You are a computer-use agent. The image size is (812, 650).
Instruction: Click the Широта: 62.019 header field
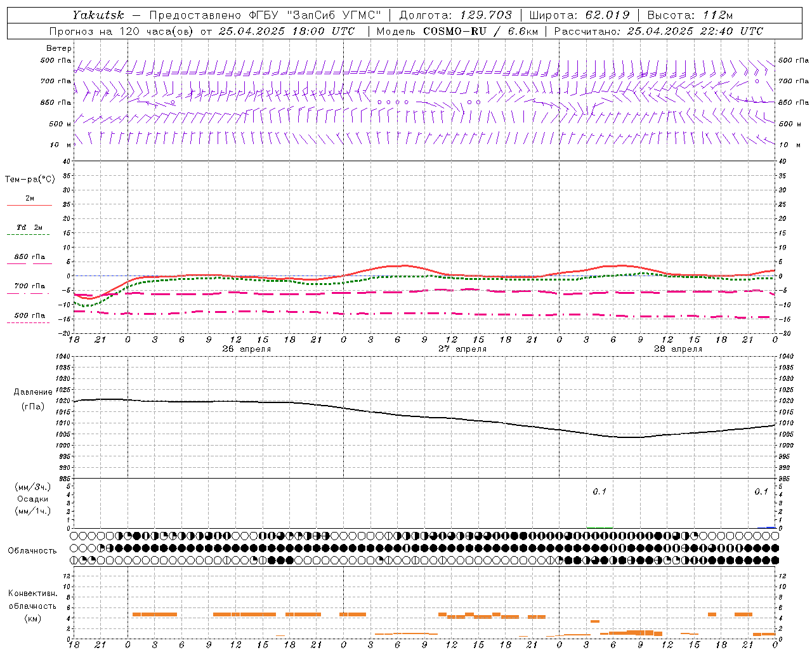[x=580, y=15]
